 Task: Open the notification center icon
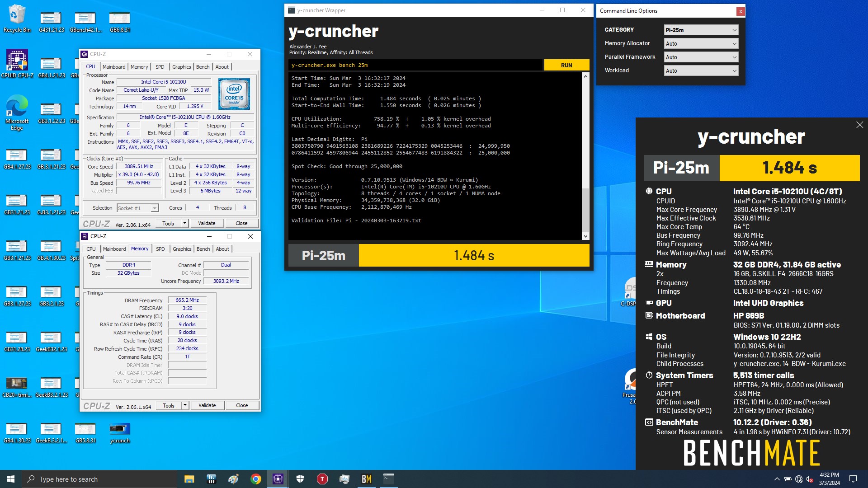[x=853, y=479]
